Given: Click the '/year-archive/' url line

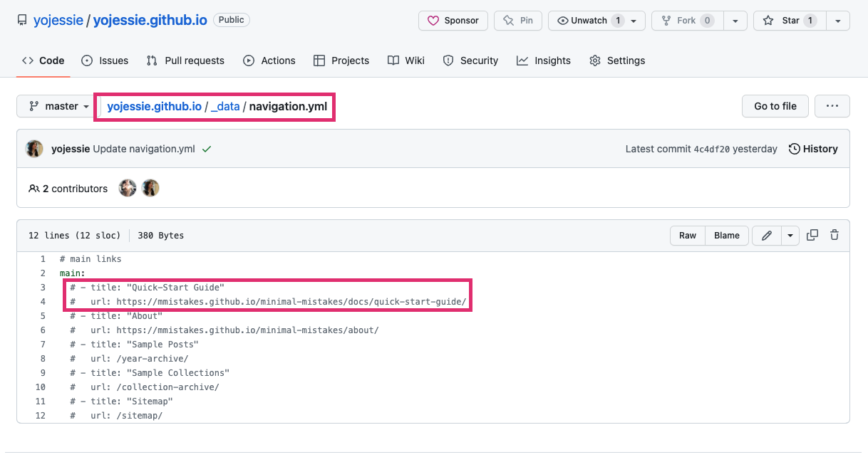Looking at the screenshot, I should click(129, 359).
